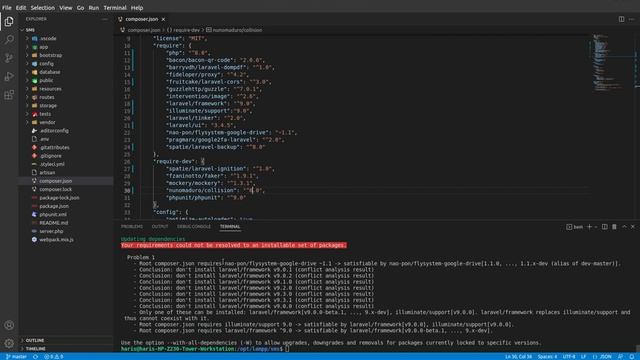This screenshot has width=640, height=360.
Task: Open server.php in the explorer
Action: coord(51,231)
